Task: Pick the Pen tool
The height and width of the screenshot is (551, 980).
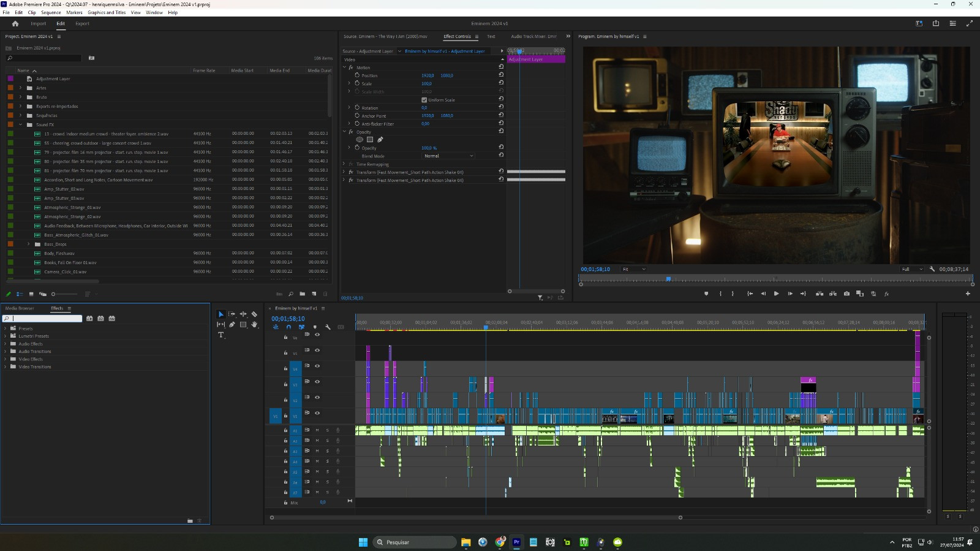Action: (232, 325)
